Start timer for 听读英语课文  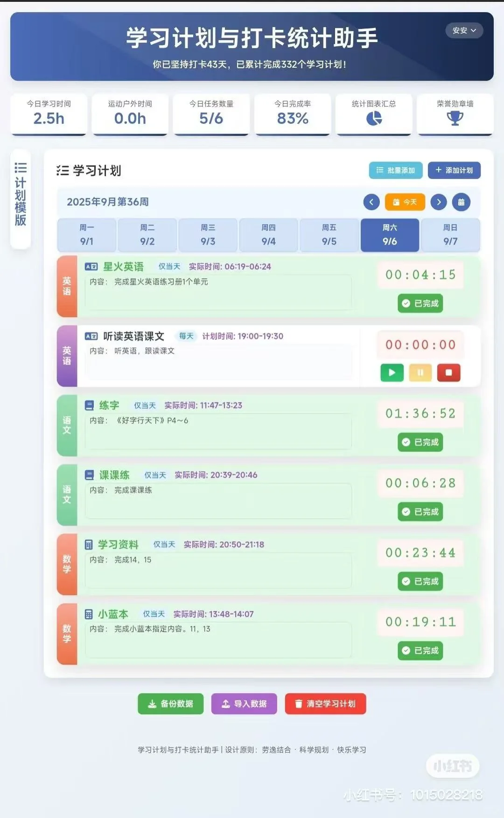392,373
